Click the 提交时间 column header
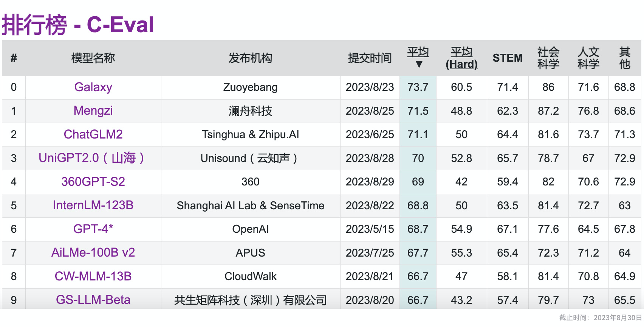The height and width of the screenshot is (327, 644). 370,58
